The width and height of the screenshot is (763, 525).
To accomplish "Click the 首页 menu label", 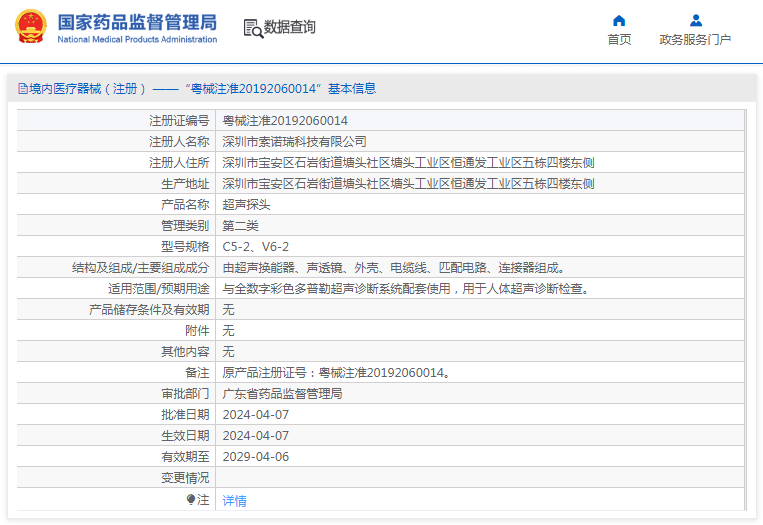I will click(x=619, y=40).
